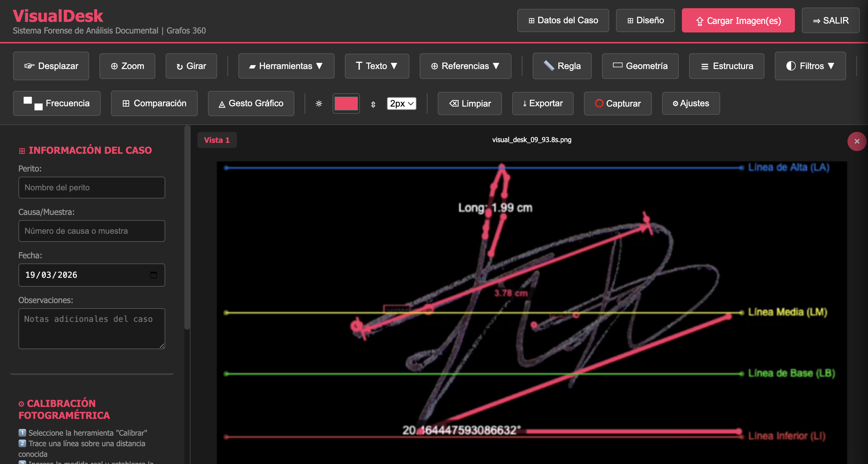Open the Filtros dropdown menu
This screenshot has width=868, height=464.
pyautogui.click(x=810, y=66)
